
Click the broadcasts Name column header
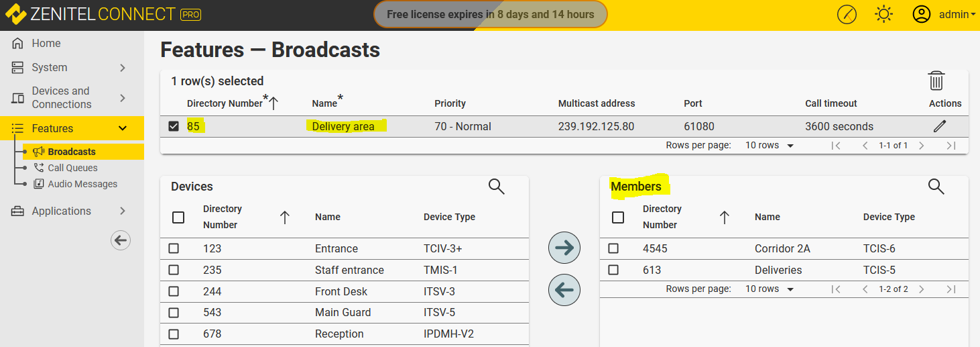click(324, 103)
